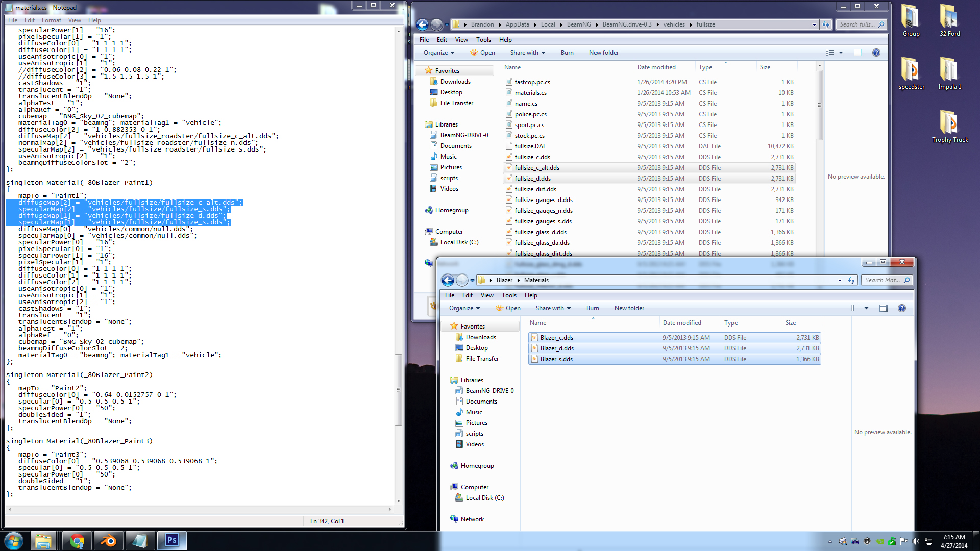Click the Blender icon in the taskbar
The image size is (980, 551).
(108, 540)
